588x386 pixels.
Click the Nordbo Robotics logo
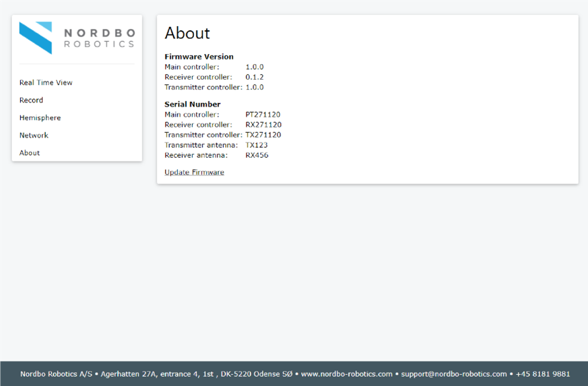click(77, 38)
